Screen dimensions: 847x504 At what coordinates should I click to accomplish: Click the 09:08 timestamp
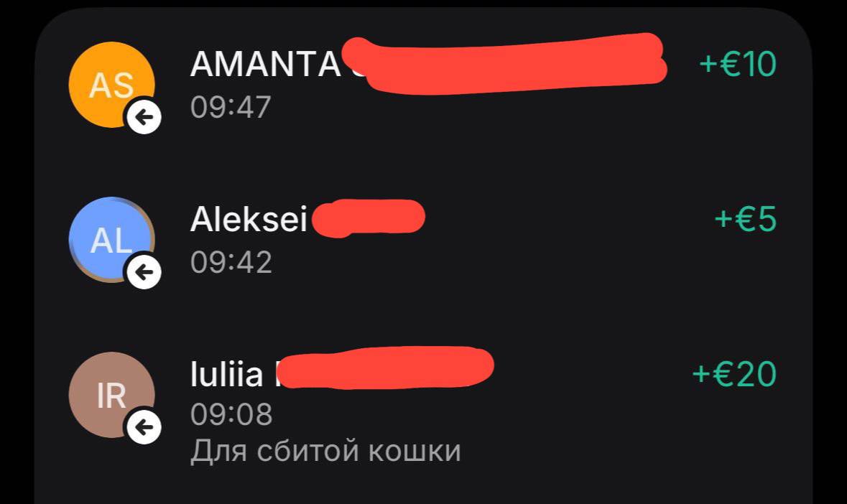(231, 414)
